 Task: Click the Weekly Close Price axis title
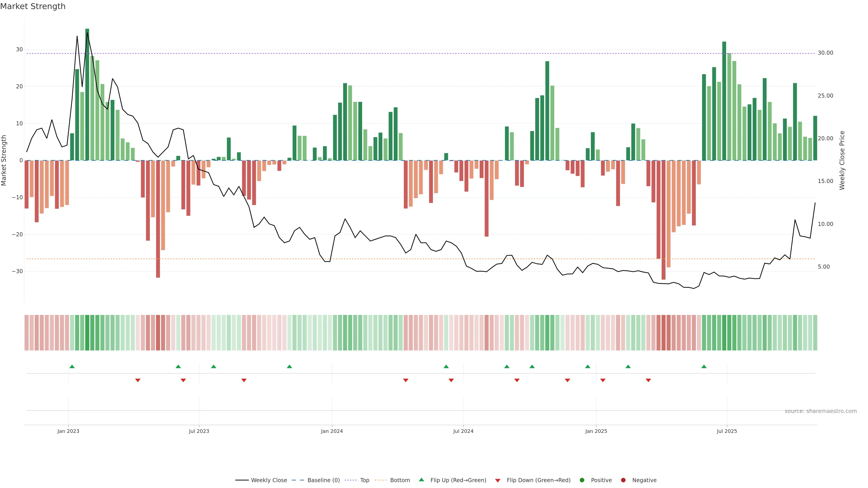842,160
